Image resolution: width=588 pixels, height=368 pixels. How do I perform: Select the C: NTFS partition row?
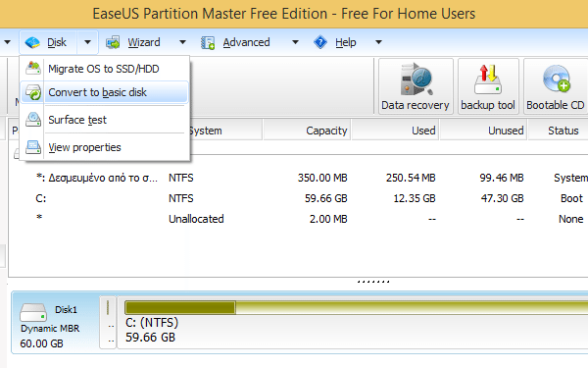pyautogui.click(x=299, y=198)
